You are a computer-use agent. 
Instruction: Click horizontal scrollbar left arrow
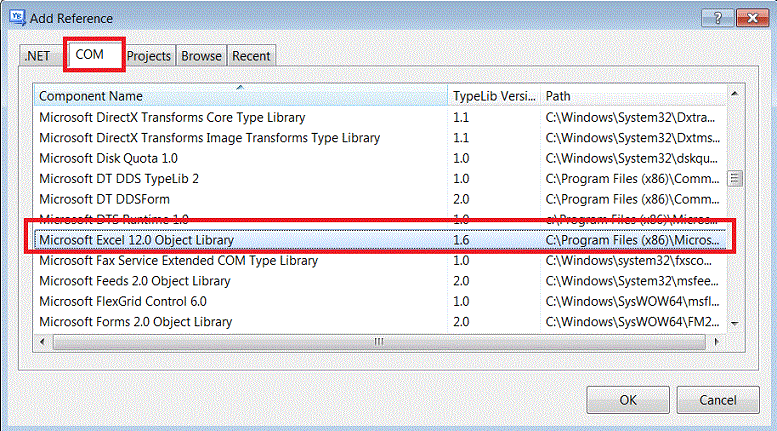(x=42, y=341)
